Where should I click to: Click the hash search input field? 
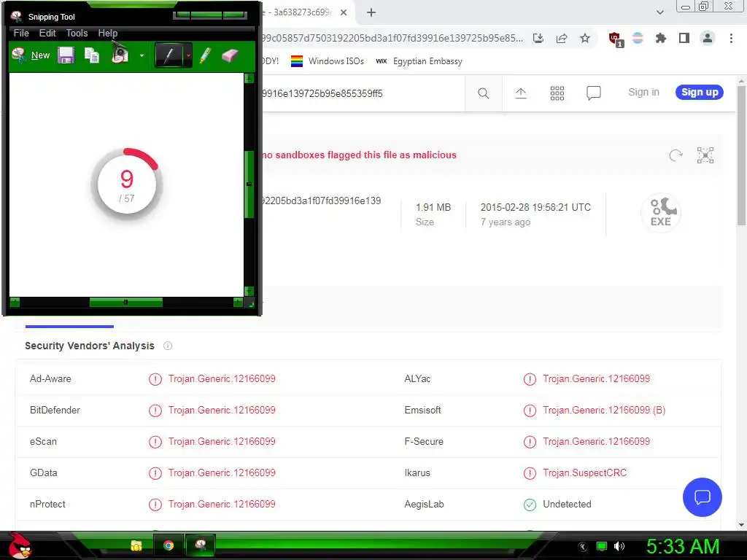[x=363, y=93]
